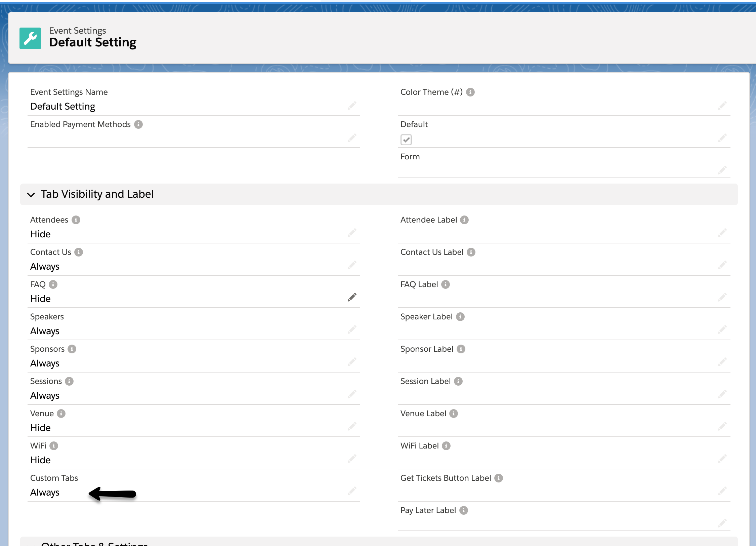The image size is (756, 546).
Task: Edit the Color Theme field pencil
Action: [722, 106]
